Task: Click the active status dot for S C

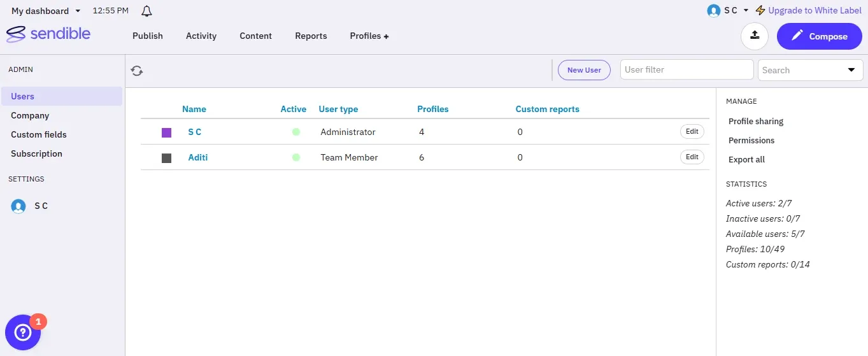Action: point(296,132)
